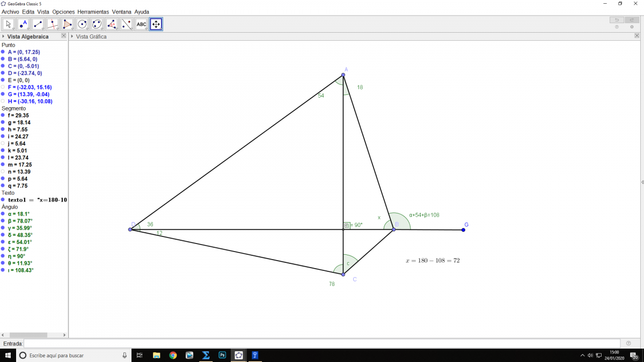Screen dimensions: 644x362
Task: Select the Move Graphics View tool
Action: [156, 24]
